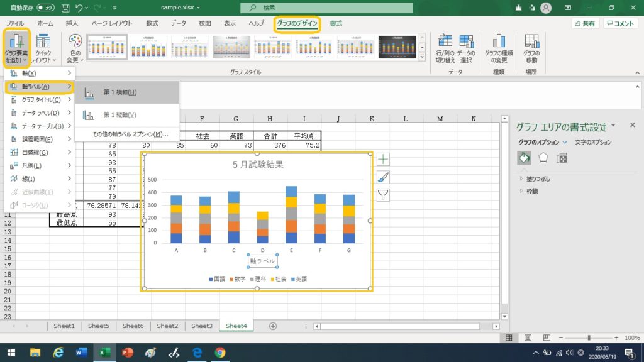Switch to the 書式 (Format) ribbon tab

[336, 23]
